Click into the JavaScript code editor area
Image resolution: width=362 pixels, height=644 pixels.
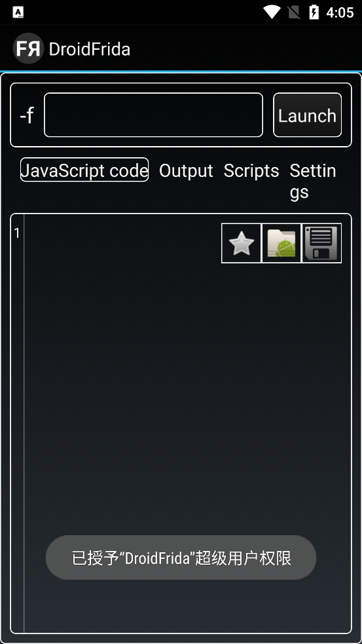click(x=188, y=423)
